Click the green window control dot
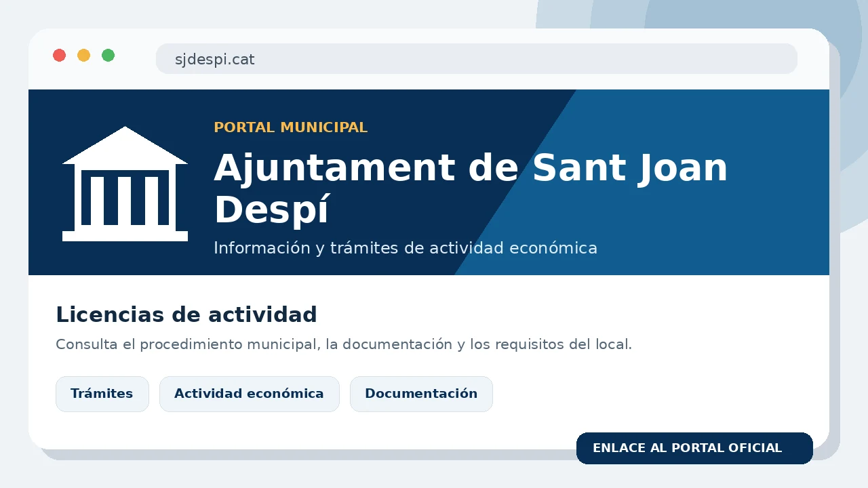This screenshot has width=868, height=488. tap(108, 56)
